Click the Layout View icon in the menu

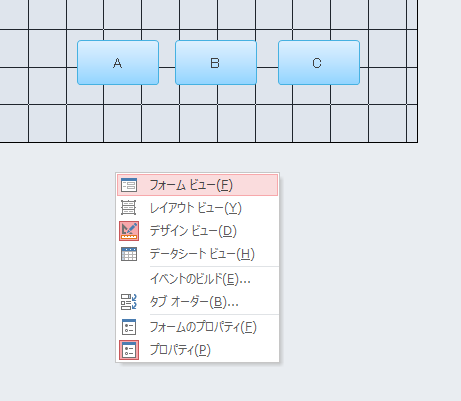coord(129,208)
